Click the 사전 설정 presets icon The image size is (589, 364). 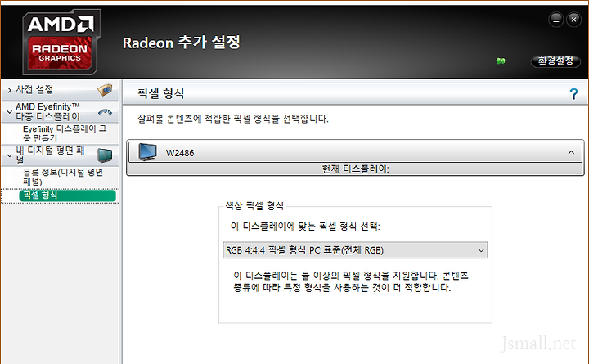105,90
